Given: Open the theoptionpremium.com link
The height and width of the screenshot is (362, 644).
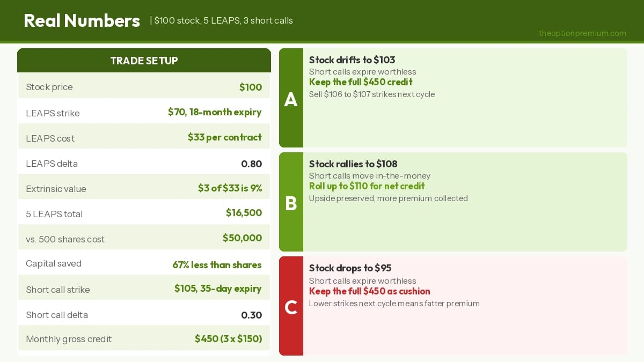Looking at the screenshot, I should pyautogui.click(x=582, y=33).
